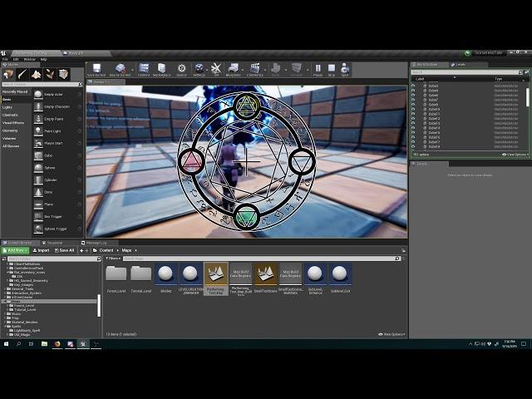
Task: Open the Content toolbar icon
Action: point(144,69)
